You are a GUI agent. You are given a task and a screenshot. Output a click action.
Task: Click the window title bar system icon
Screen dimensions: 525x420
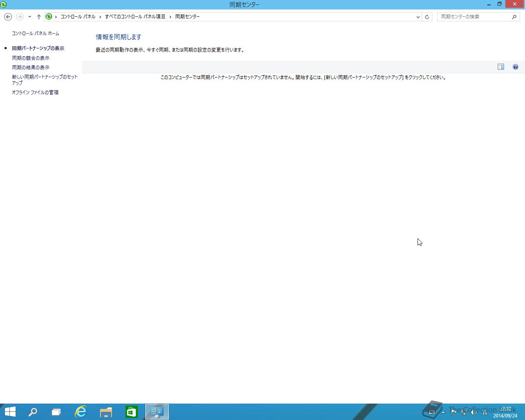pyautogui.click(x=4, y=5)
